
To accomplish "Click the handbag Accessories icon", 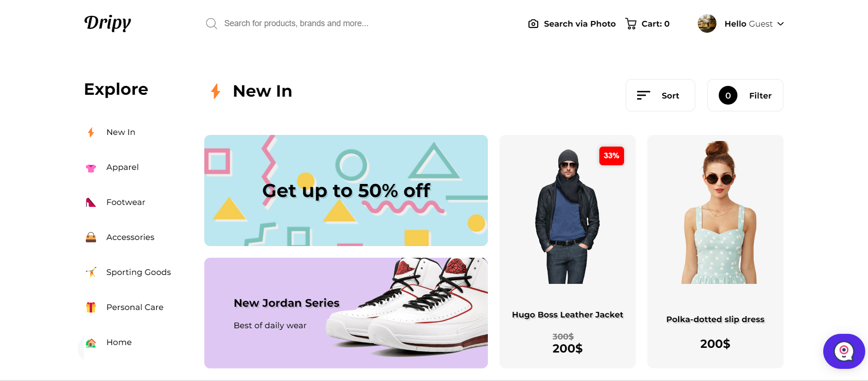I will [x=91, y=237].
